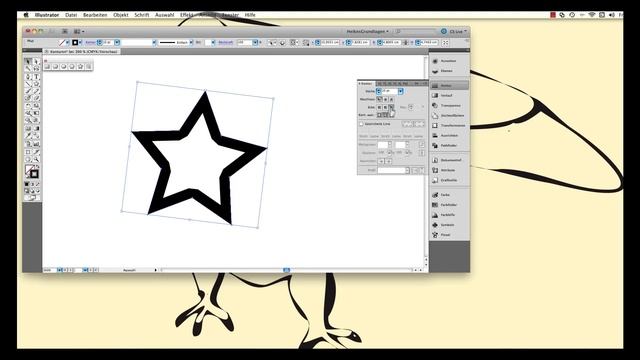Open the Grafikstile panel
The width and height of the screenshot is (640, 360).
coord(449,180)
